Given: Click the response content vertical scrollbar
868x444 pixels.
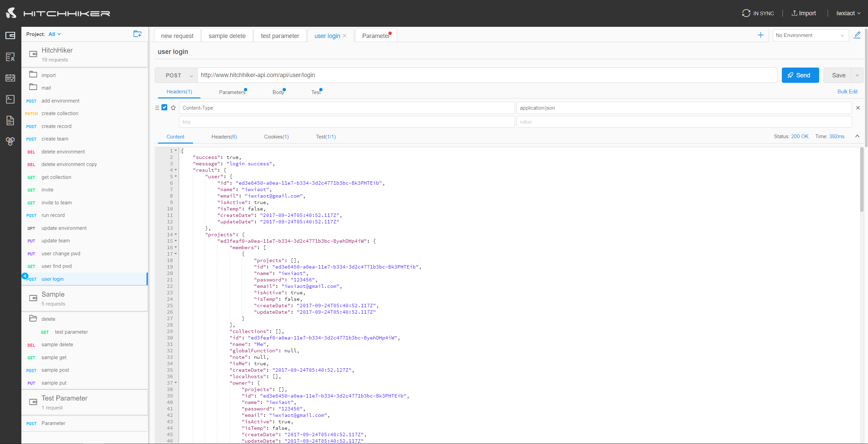Looking at the screenshot, I should 862,180.
